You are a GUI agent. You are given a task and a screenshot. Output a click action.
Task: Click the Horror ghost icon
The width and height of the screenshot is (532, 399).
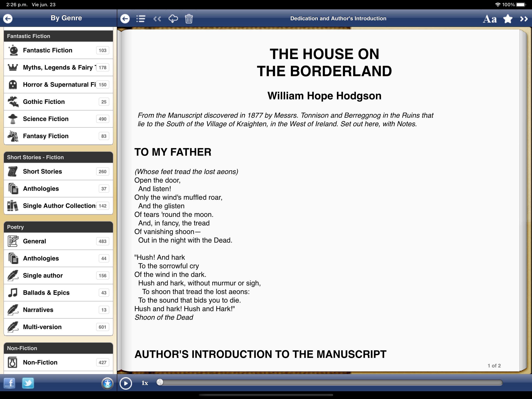click(x=13, y=85)
